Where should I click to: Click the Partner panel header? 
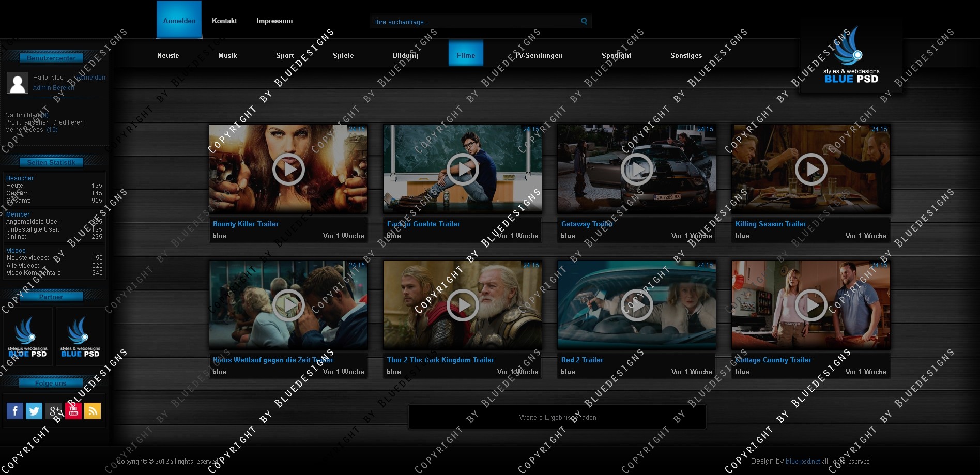(51, 297)
